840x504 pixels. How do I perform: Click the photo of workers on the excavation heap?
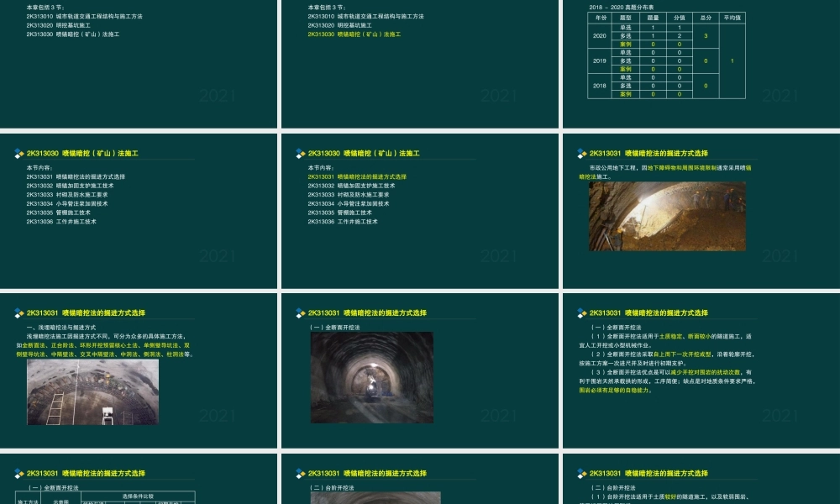(667, 217)
